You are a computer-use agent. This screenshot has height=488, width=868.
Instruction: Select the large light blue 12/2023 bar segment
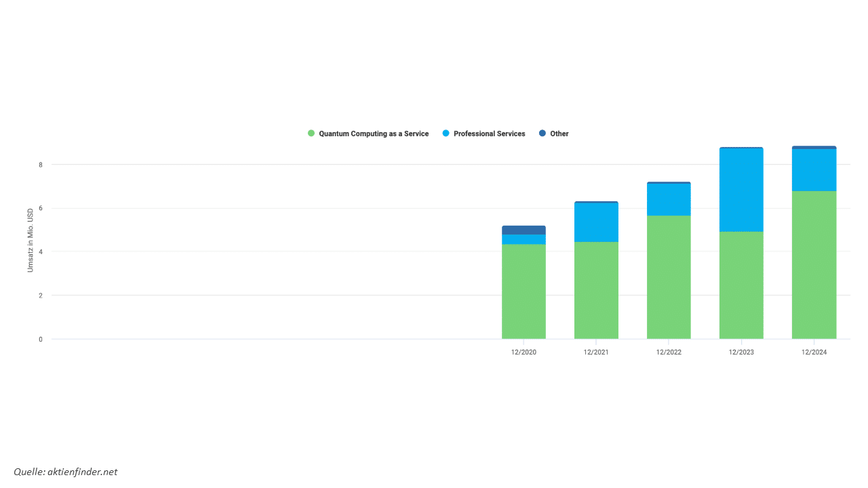coord(741,190)
